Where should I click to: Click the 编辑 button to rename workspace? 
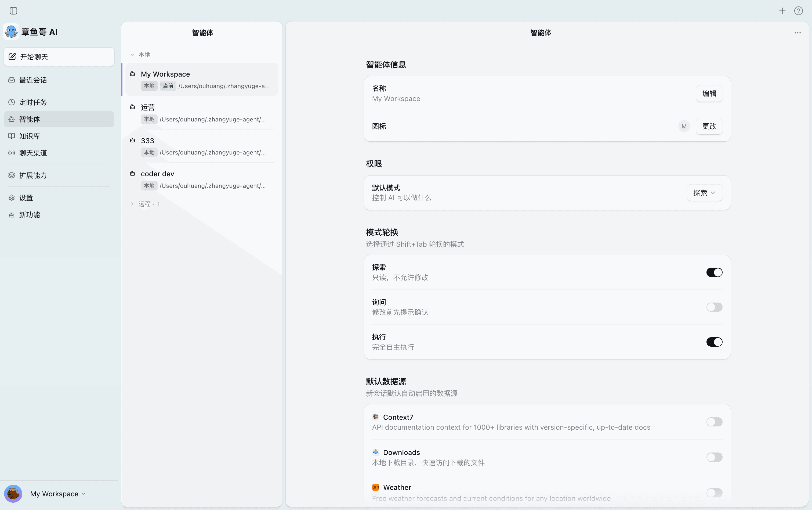(709, 94)
